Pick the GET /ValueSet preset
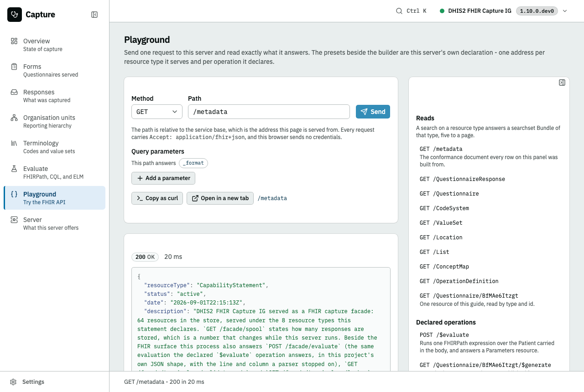 (x=489, y=223)
